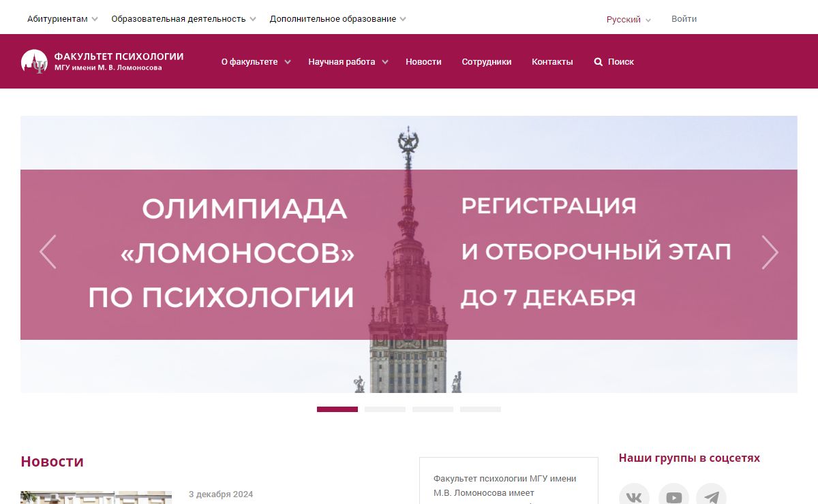Expand the О факультете menu
The height and width of the screenshot is (504, 818).
pyautogui.click(x=256, y=62)
